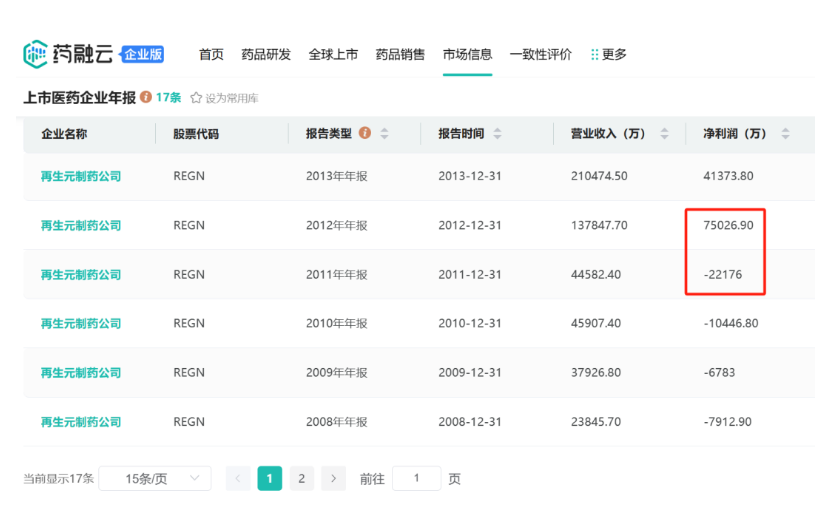
Task: Click the page number jump input field
Action: (x=416, y=479)
